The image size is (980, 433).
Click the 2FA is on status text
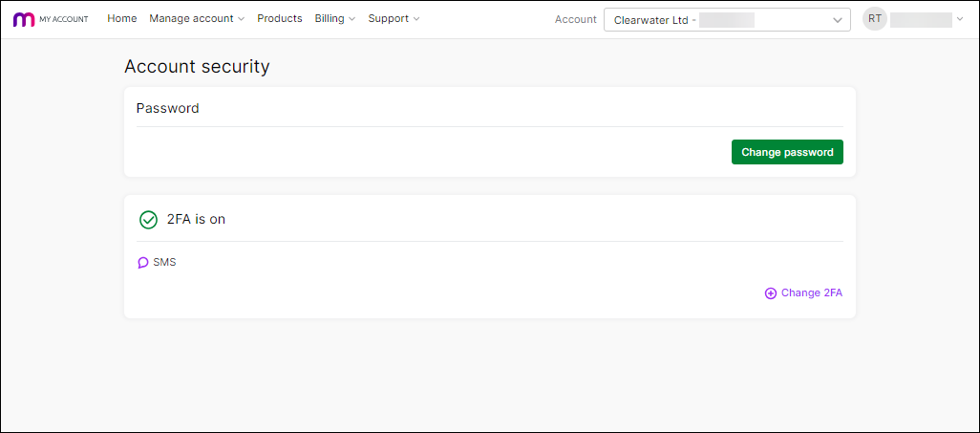pyautogui.click(x=196, y=220)
